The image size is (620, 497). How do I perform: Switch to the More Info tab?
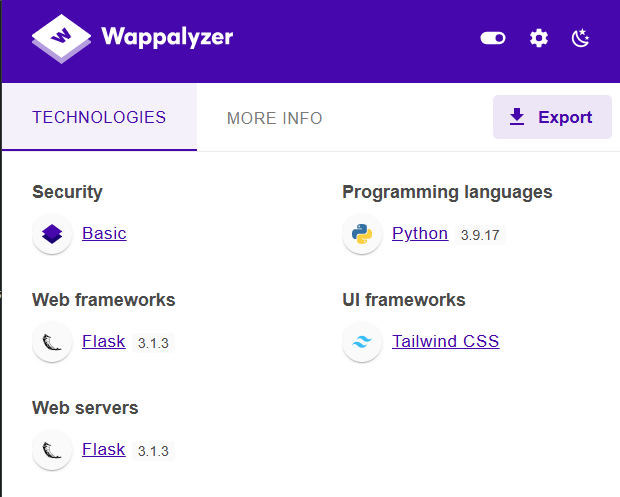274,118
